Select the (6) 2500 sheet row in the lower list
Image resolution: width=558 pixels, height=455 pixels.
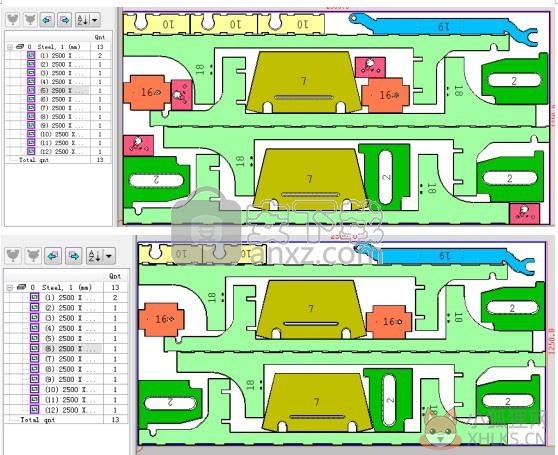click(x=67, y=349)
